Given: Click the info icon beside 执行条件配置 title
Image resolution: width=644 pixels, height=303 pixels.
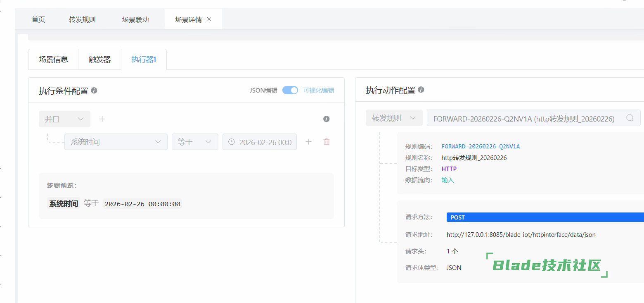Looking at the screenshot, I should [94, 90].
